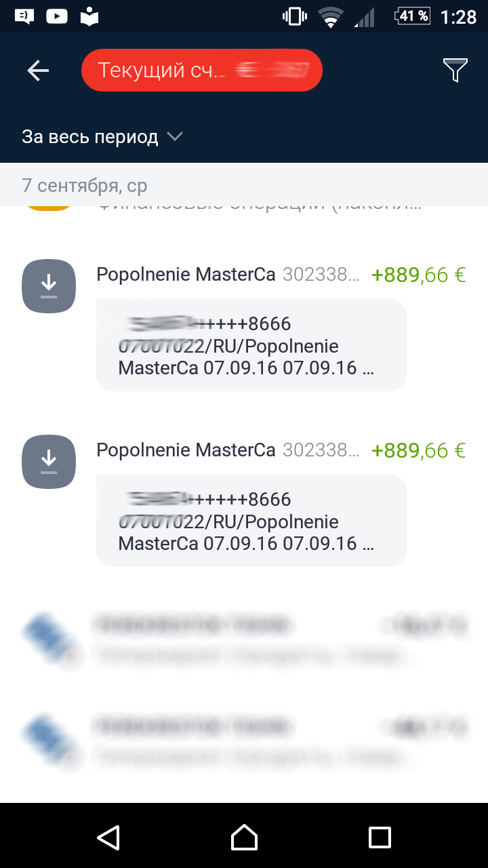The width and height of the screenshot is (488, 868).
Task: Tap the battery 41% indicator
Action: [x=413, y=16]
